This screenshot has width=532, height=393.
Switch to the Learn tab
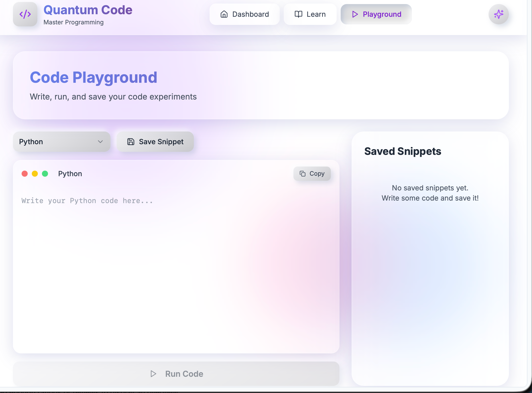[x=310, y=14]
